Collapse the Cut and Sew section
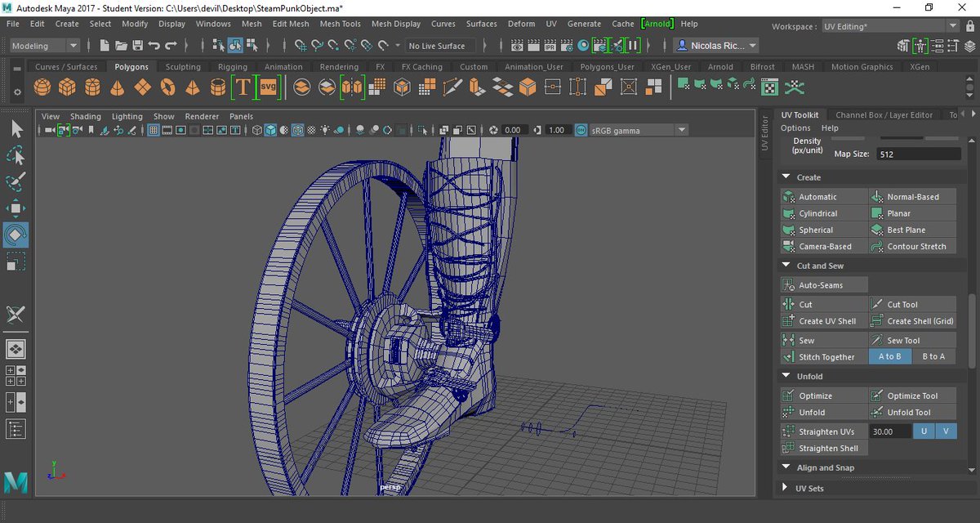980x523 pixels. (786, 265)
